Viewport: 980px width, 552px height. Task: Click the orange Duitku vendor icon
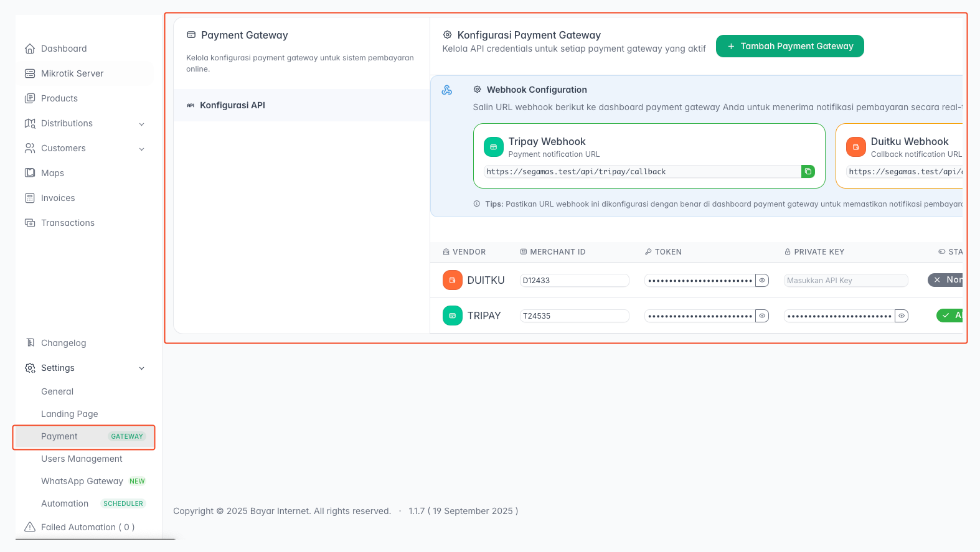pyautogui.click(x=452, y=280)
